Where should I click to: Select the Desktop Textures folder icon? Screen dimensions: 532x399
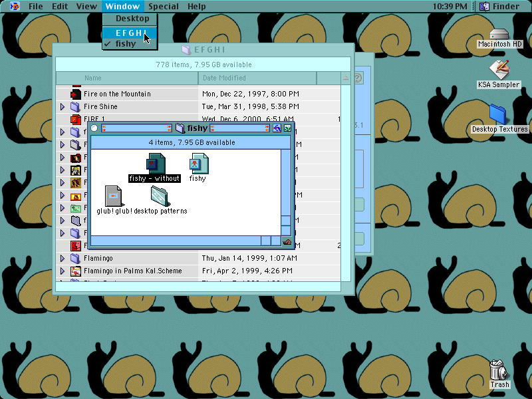pos(498,114)
